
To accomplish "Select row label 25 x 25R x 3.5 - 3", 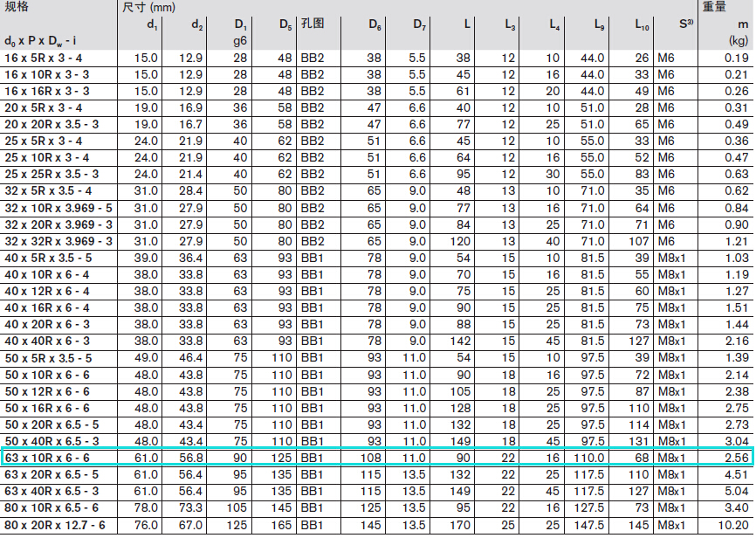I will [52, 175].
